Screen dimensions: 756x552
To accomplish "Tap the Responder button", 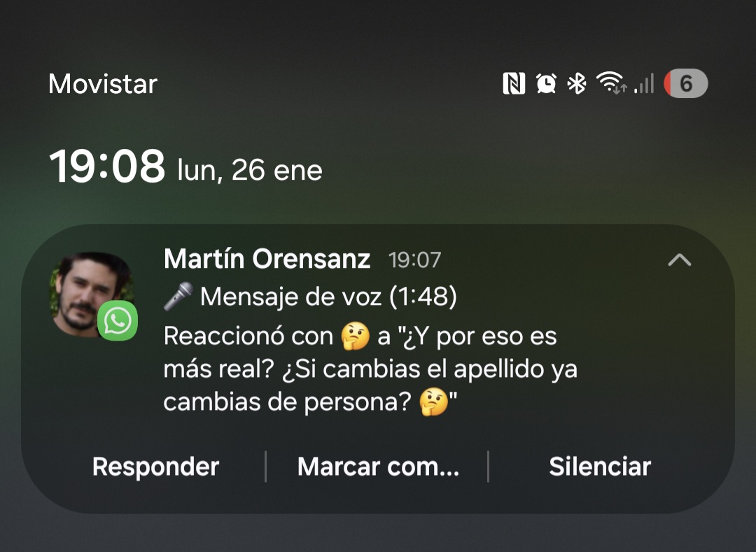I will coord(155,466).
